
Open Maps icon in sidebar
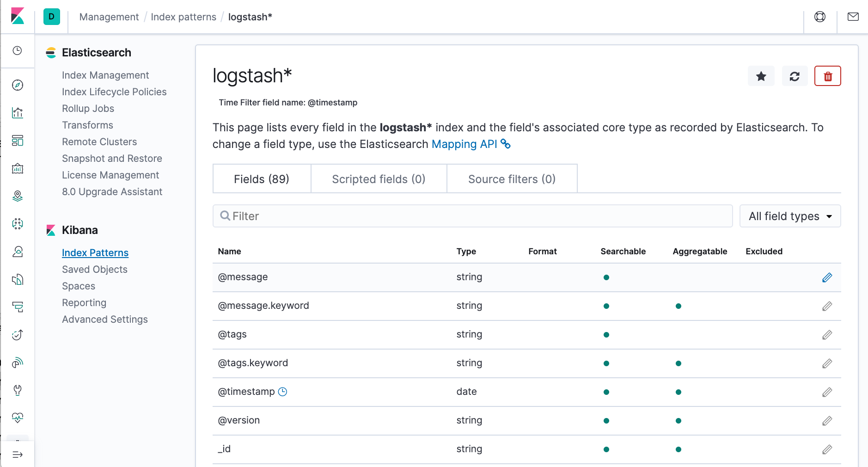[18, 196]
